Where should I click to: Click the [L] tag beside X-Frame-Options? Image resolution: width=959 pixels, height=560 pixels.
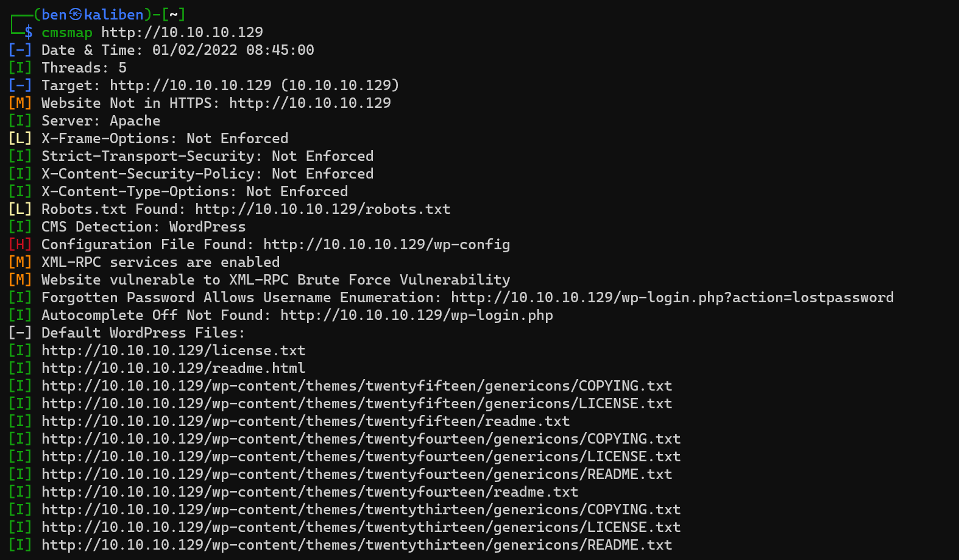pos(20,138)
